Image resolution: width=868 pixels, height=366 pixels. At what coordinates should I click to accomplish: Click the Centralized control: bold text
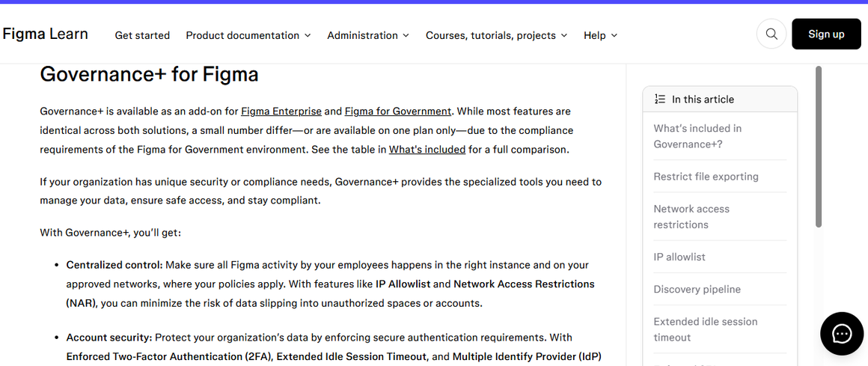[x=114, y=265]
